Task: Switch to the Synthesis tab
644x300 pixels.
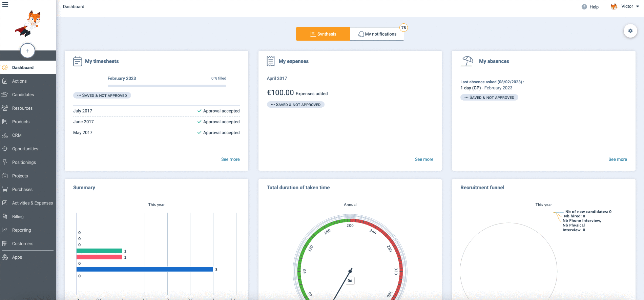Action: tap(323, 34)
